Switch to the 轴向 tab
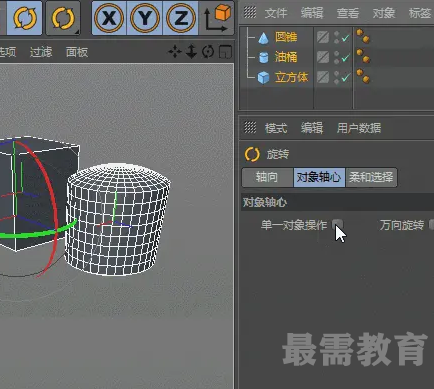This screenshot has width=434, height=389. [267, 177]
